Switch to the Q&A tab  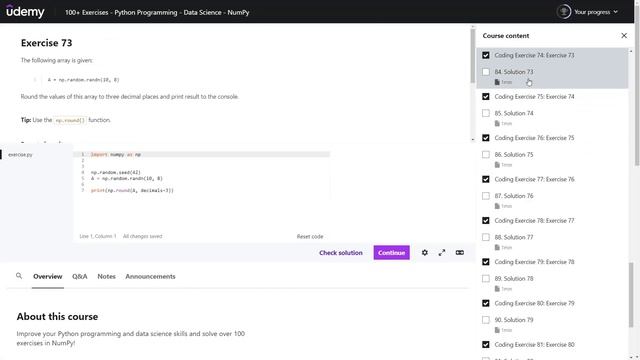pyautogui.click(x=80, y=276)
